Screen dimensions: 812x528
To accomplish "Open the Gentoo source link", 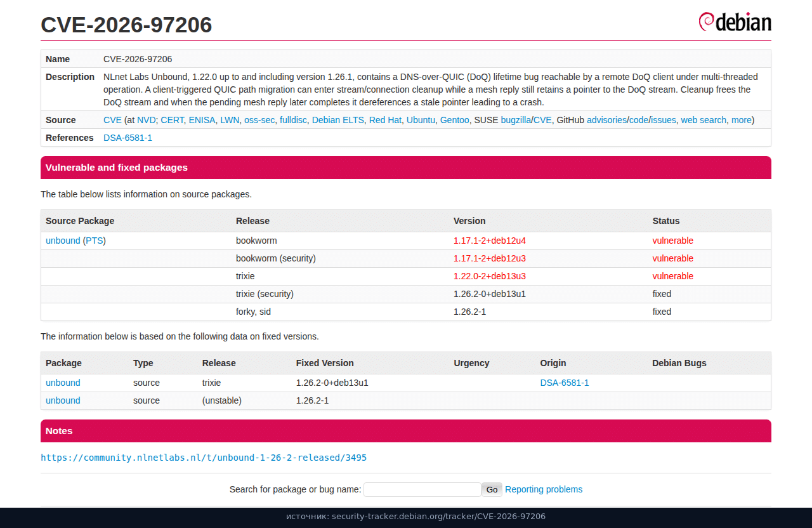I will (x=455, y=120).
